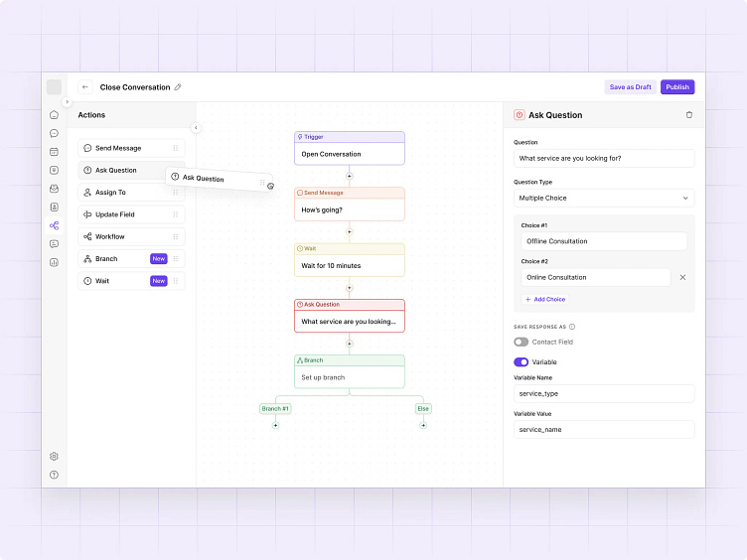747x560 pixels.
Task: Go back with the arrow button
Action: pos(84,87)
